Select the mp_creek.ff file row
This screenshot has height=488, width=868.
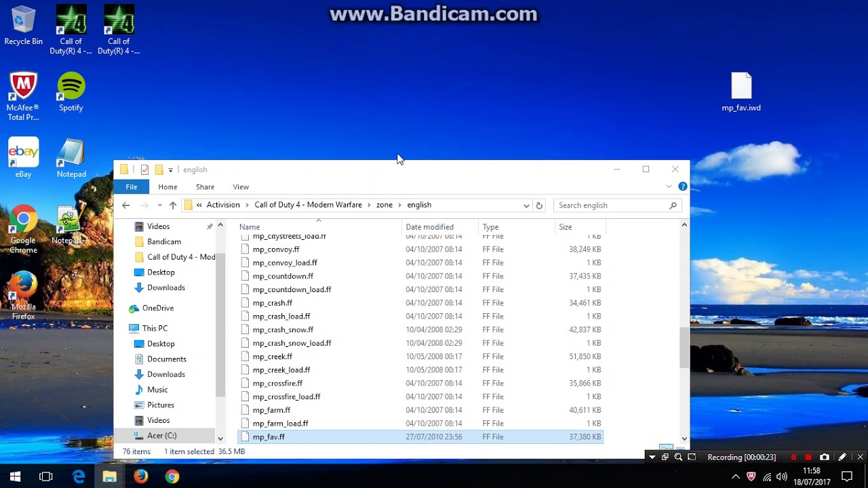(420, 357)
